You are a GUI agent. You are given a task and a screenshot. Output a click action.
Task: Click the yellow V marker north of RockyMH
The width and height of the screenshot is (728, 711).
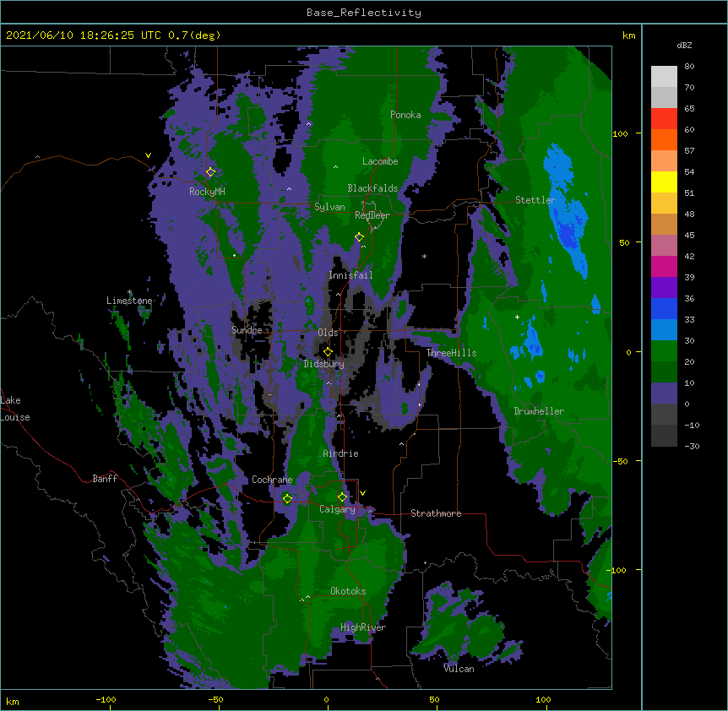pyautogui.click(x=148, y=155)
